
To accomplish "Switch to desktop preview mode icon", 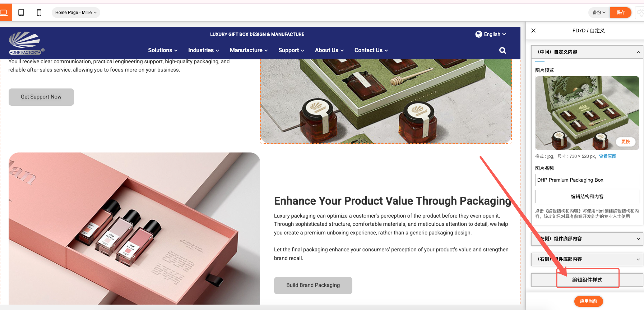I will (x=4, y=13).
